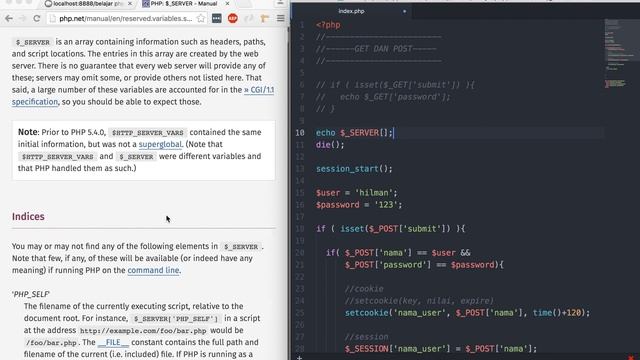
Task: Follow the superglobal link in the note
Action: [160, 144]
